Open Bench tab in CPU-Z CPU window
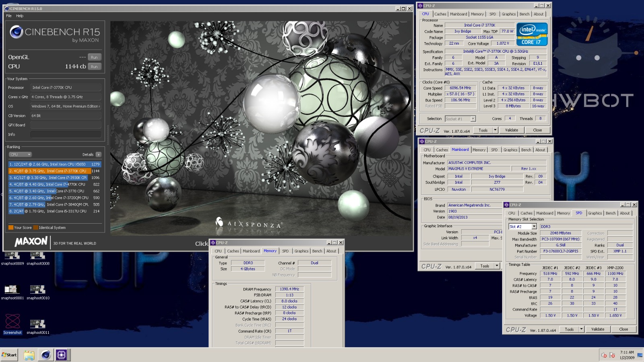The width and height of the screenshot is (644, 362). (x=524, y=14)
